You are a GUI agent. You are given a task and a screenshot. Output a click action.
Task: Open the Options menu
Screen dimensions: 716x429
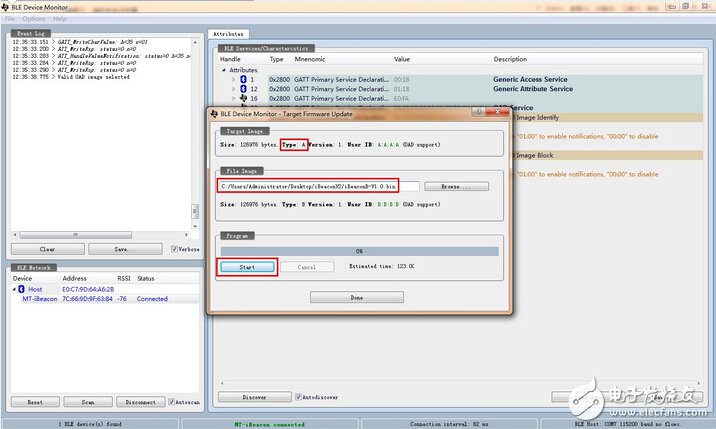pos(34,19)
